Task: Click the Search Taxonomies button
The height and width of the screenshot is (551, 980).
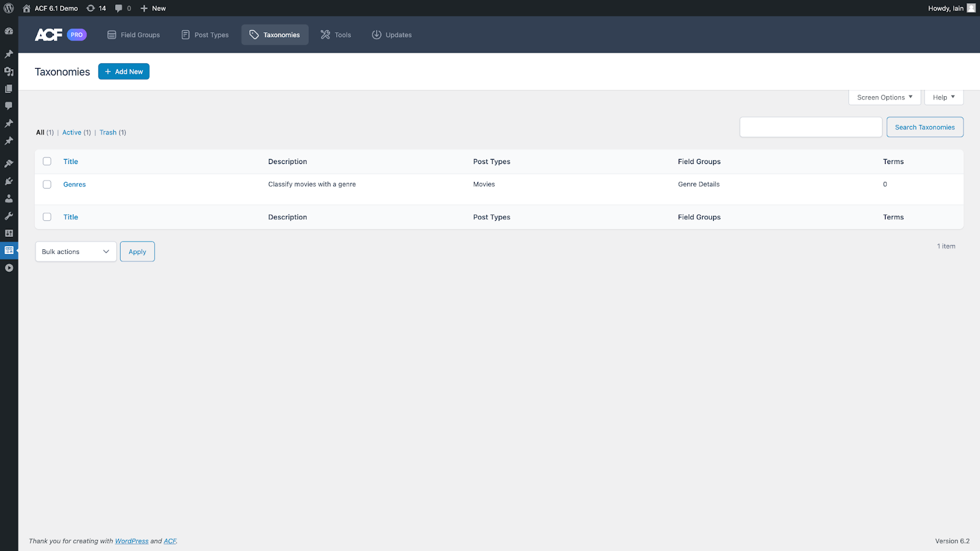Action: (x=925, y=127)
